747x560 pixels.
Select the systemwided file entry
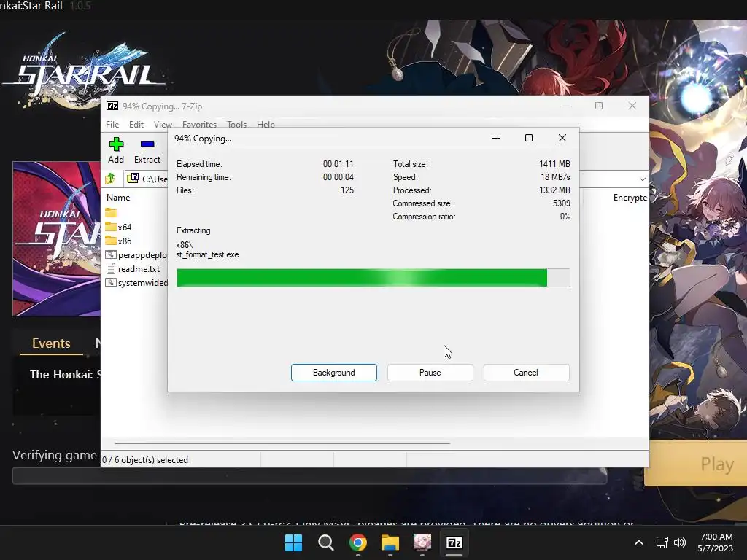pyautogui.click(x=136, y=282)
